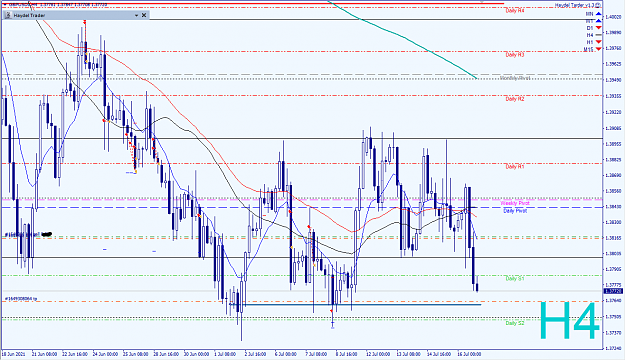Select the Monthly Pivot label
The image size is (625, 360).
[x=515, y=78]
